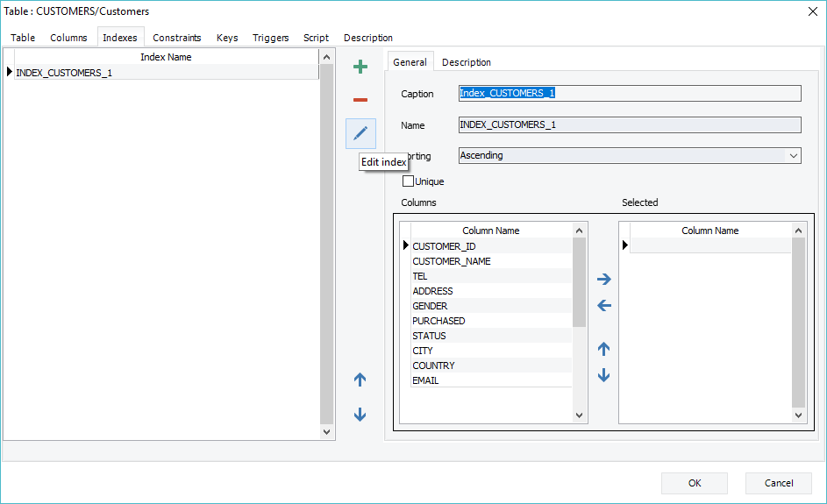This screenshot has width=827, height=504.
Task: Select the inner Description tab beside General
Action: click(466, 62)
